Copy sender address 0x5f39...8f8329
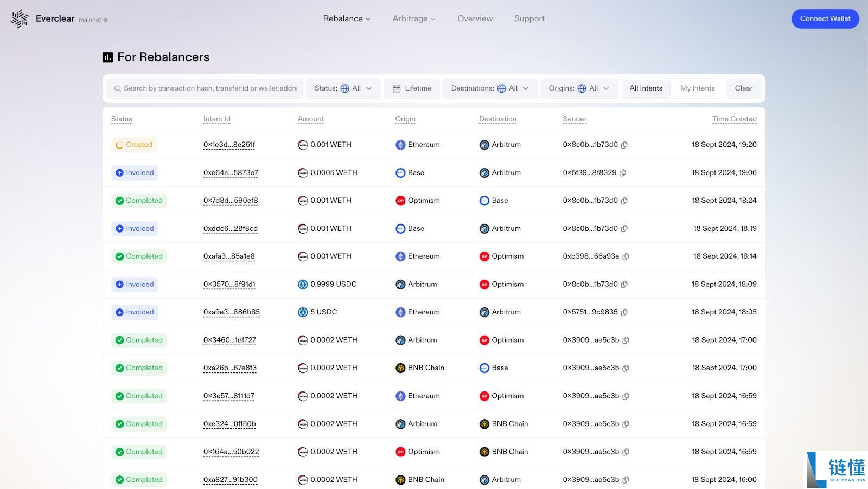This screenshot has width=868, height=489. click(x=623, y=173)
